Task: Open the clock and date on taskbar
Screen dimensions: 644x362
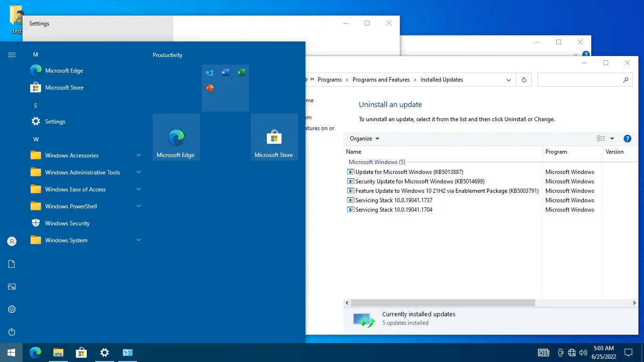Action: pyautogui.click(x=603, y=353)
